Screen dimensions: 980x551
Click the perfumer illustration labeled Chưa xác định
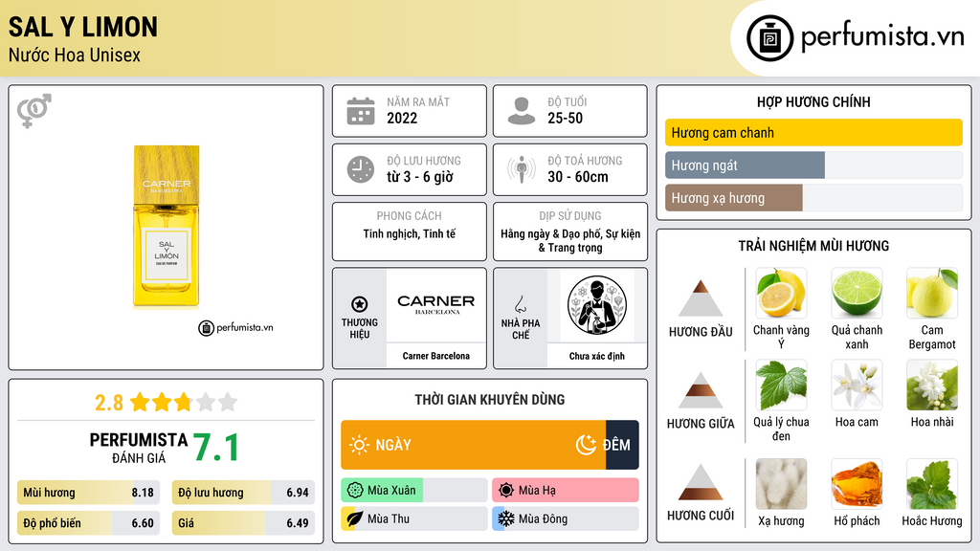tap(597, 305)
